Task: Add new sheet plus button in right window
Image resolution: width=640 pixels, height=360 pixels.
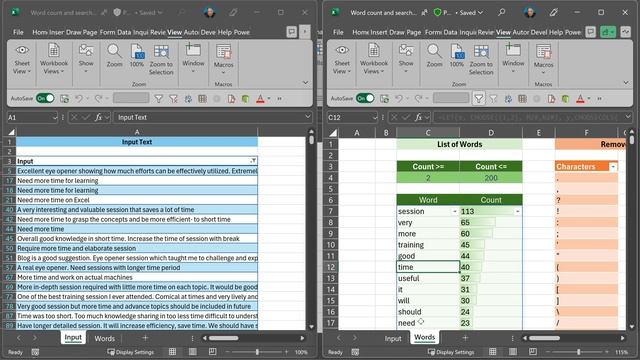Action: pyautogui.click(x=465, y=338)
